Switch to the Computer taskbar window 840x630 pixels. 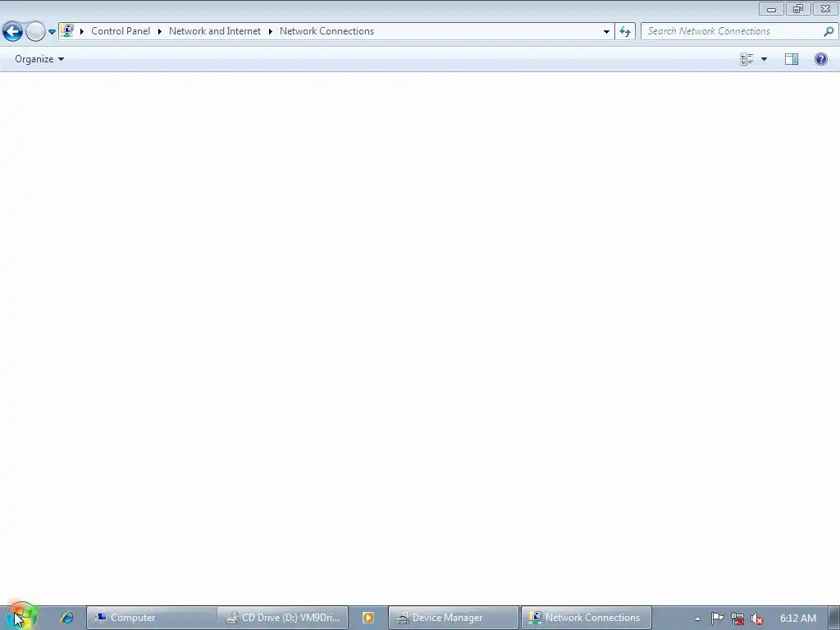(x=152, y=618)
